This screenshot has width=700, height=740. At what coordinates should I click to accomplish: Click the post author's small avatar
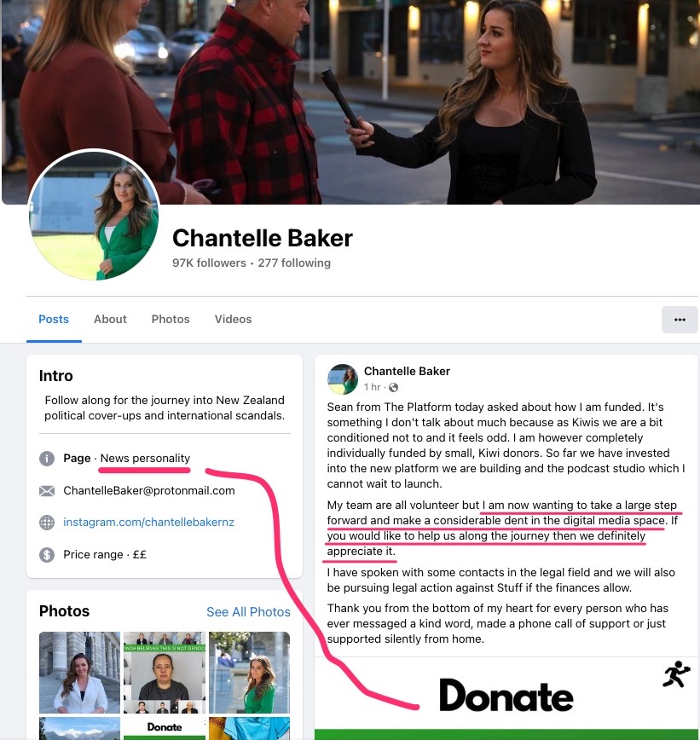tap(343, 379)
